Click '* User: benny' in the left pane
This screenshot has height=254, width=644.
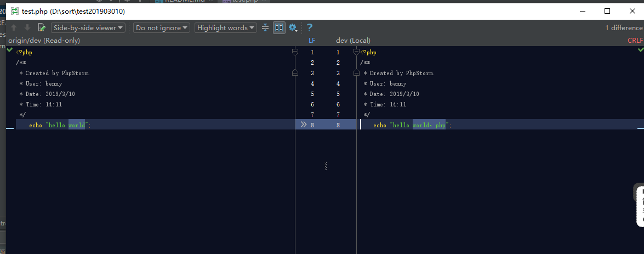(x=41, y=83)
